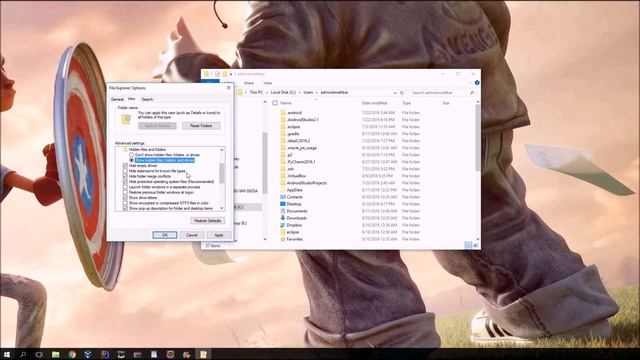640x360 pixels.
Task: Select the Contacts folder icon
Action: click(283, 197)
